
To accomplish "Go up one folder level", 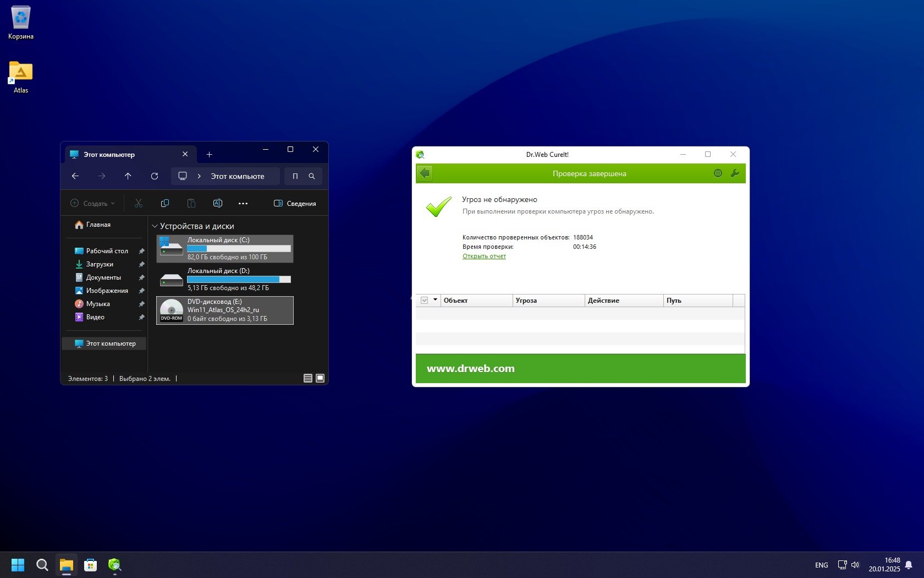I will coord(128,176).
